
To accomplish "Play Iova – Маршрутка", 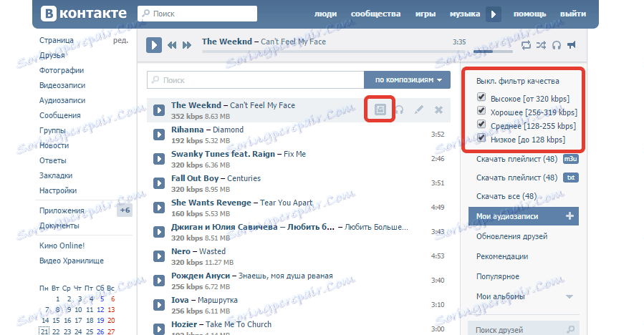I will click(x=159, y=305).
